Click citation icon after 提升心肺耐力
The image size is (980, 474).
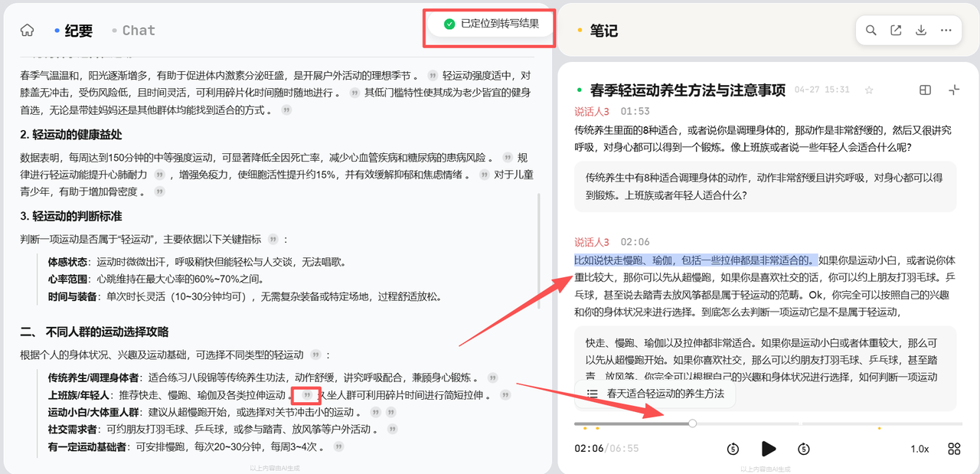pyautogui.click(x=160, y=175)
